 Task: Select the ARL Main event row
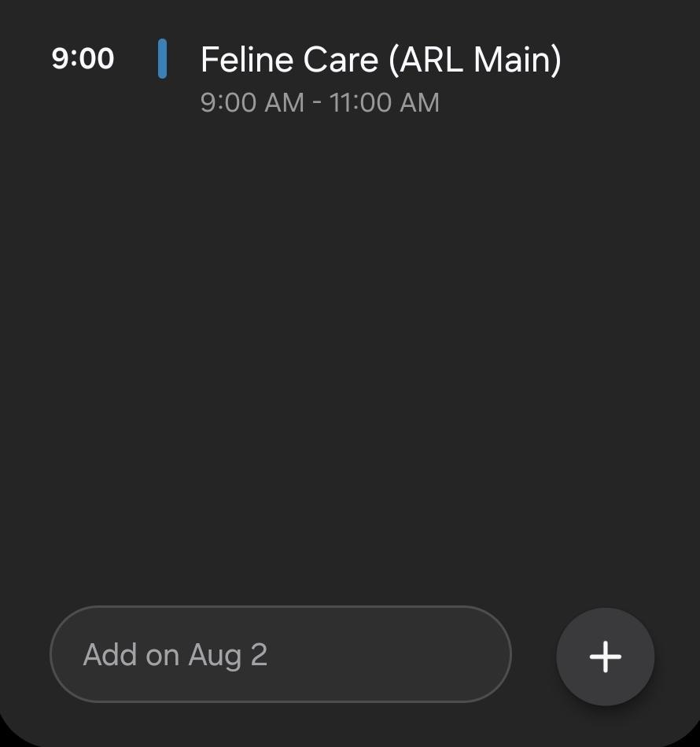[x=381, y=79]
